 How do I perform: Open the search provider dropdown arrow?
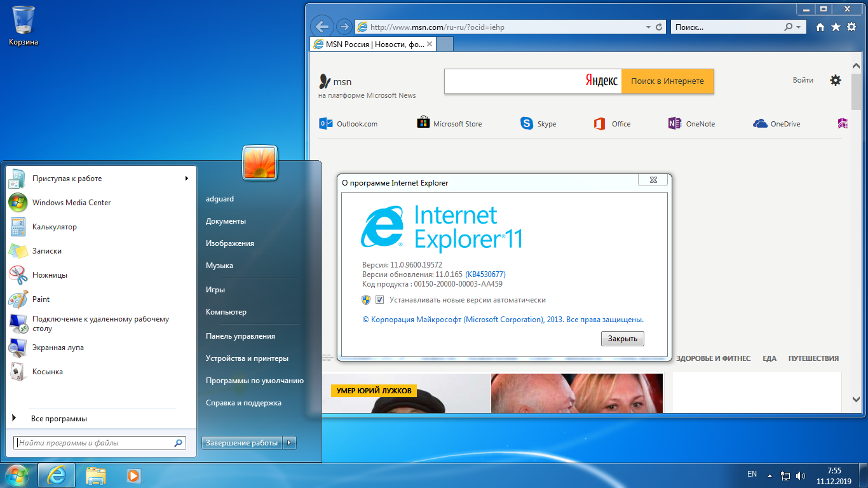[799, 27]
